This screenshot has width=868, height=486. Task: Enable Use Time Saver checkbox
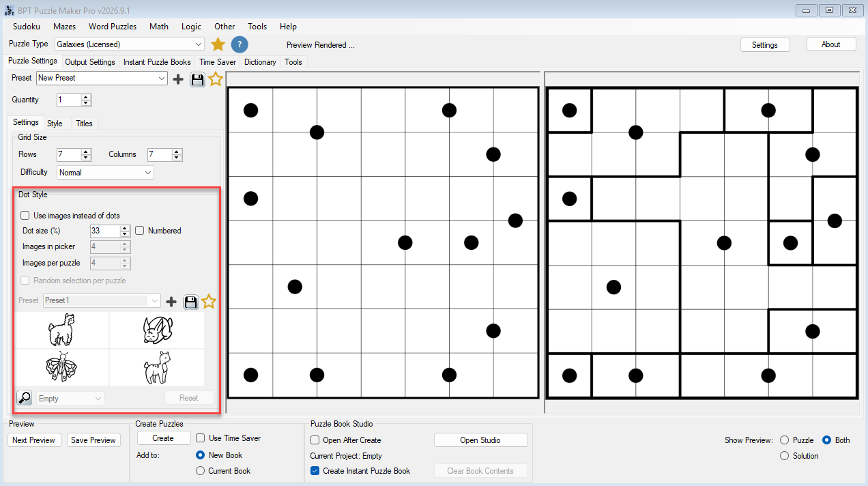(201, 438)
